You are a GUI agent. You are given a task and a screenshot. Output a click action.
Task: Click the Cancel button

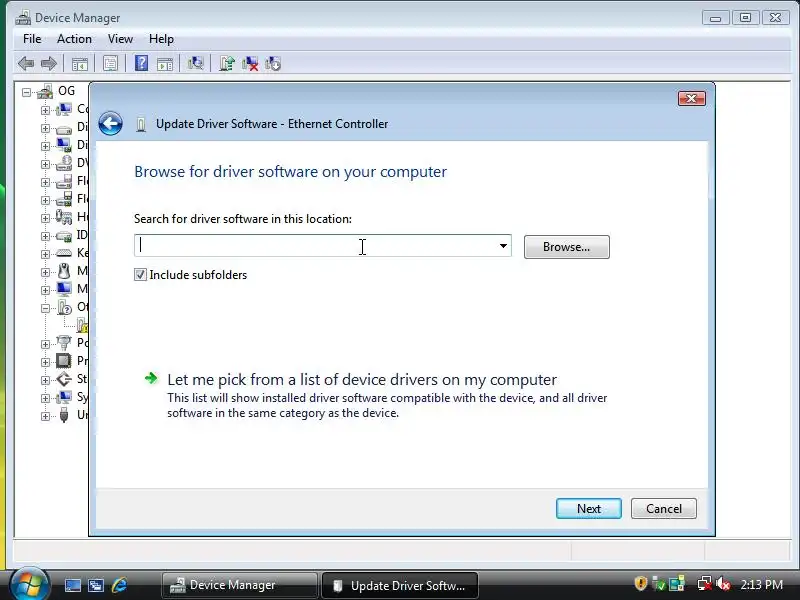[663, 509]
